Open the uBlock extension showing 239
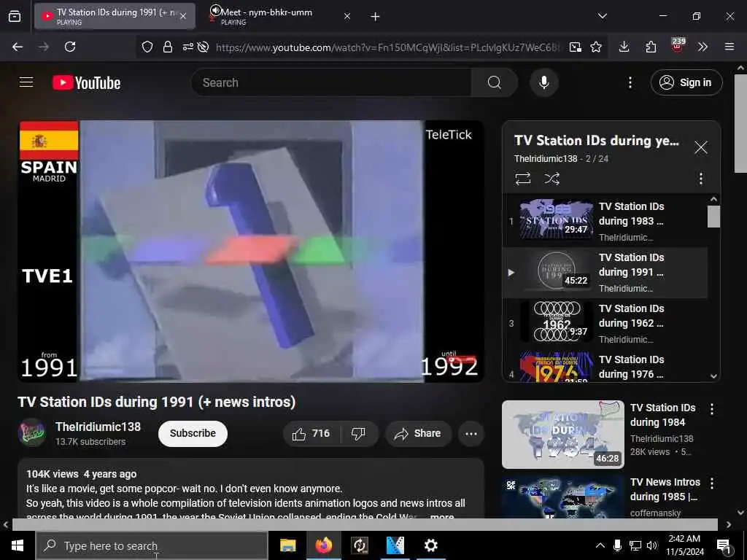The width and height of the screenshot is (747, 560). pos(678,46)
